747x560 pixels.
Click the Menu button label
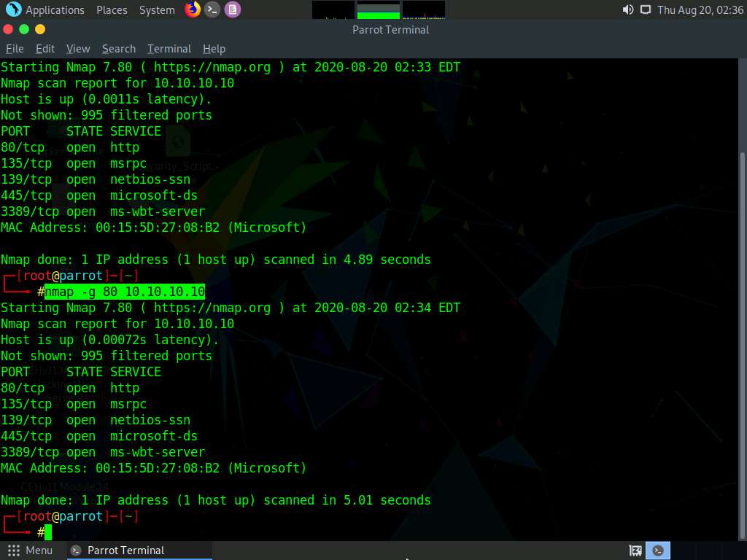39,551
